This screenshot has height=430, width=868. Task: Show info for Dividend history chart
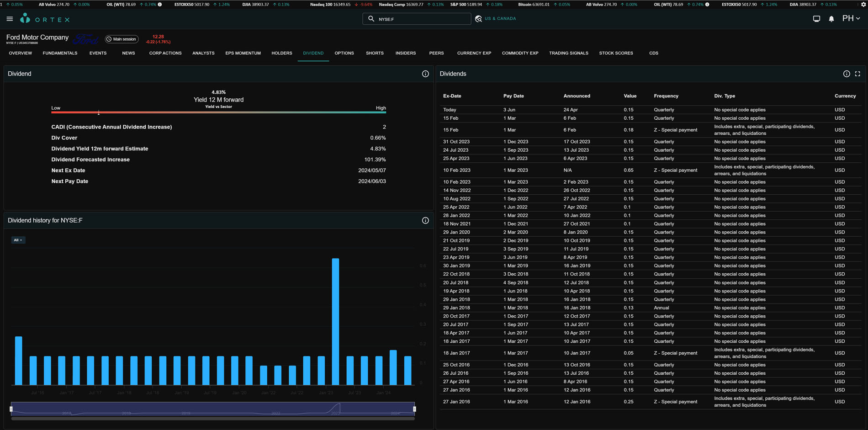[x=425, y=220]
